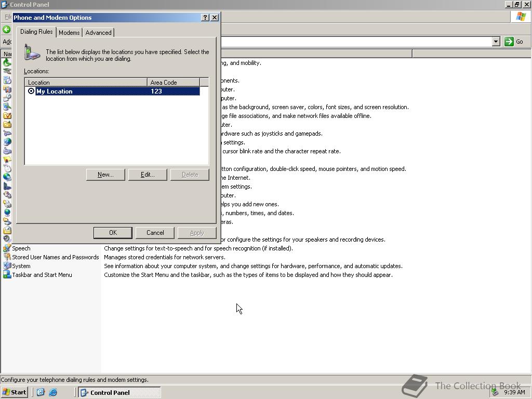Open Folder Options icon in Control Panel

tap(7, 116)
